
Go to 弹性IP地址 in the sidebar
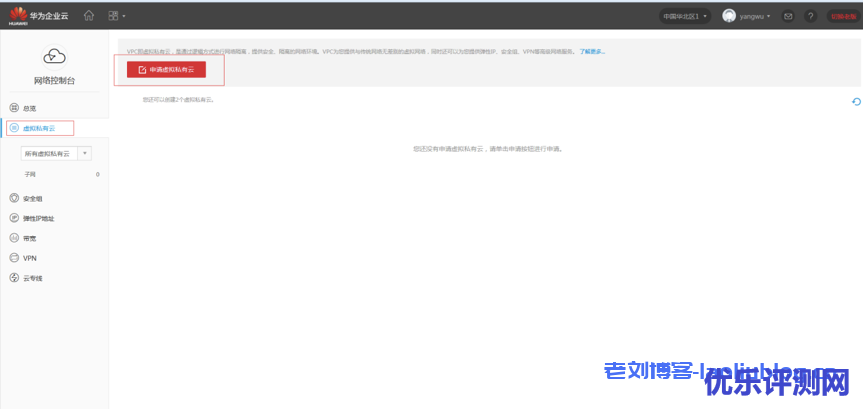point(38,218)
